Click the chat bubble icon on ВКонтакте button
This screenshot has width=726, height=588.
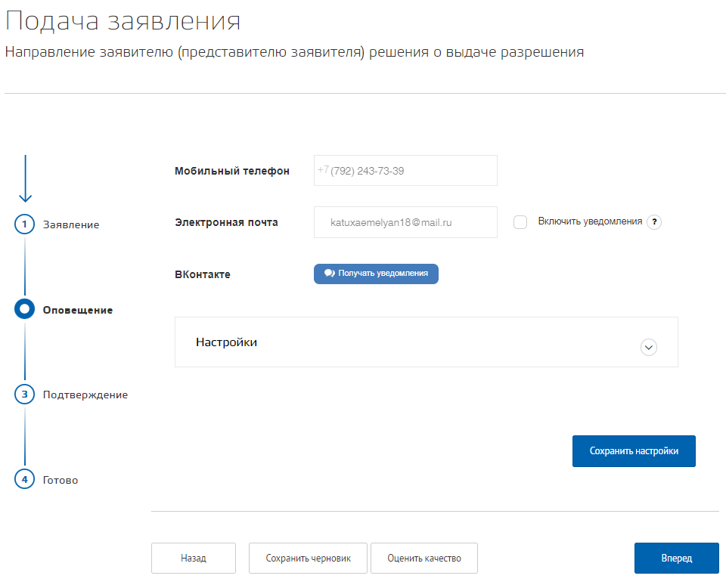point(329,274)
